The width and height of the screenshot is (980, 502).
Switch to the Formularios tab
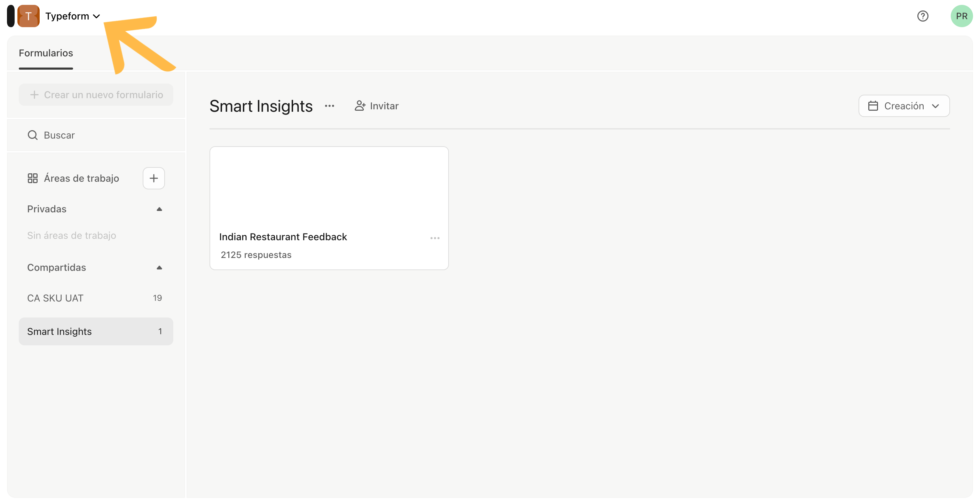pyautogui.click(x=46, y=53)
